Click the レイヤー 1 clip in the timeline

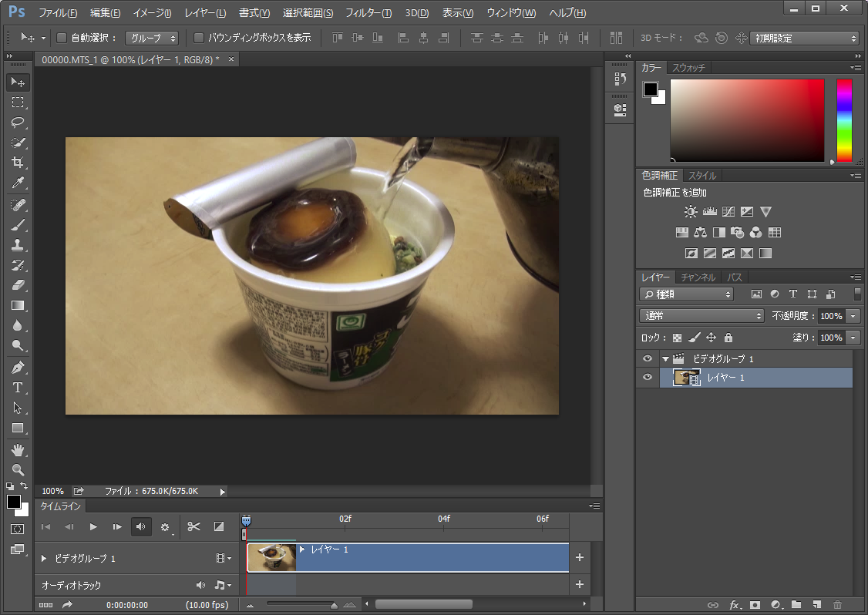[432, 558]
